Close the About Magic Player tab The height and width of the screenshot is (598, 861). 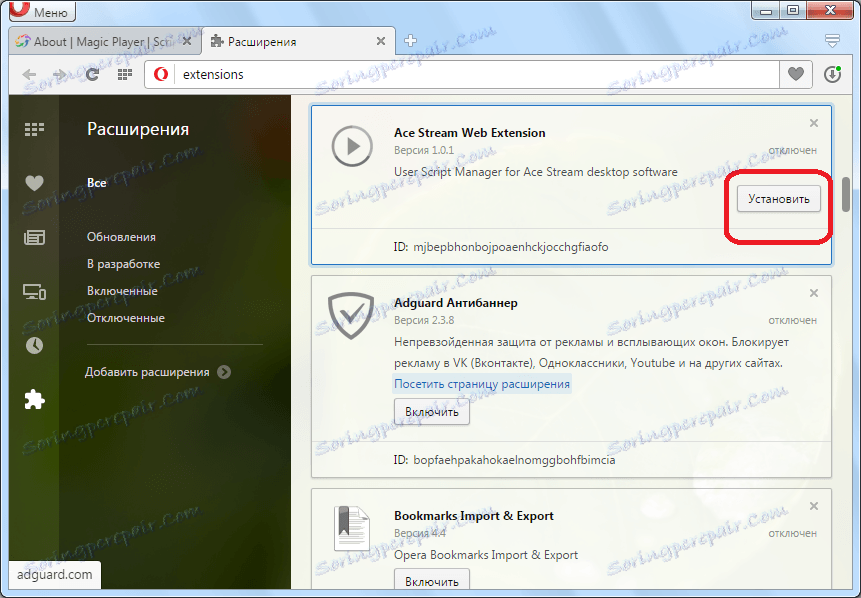pyautogui.click(x=186, y=42)
